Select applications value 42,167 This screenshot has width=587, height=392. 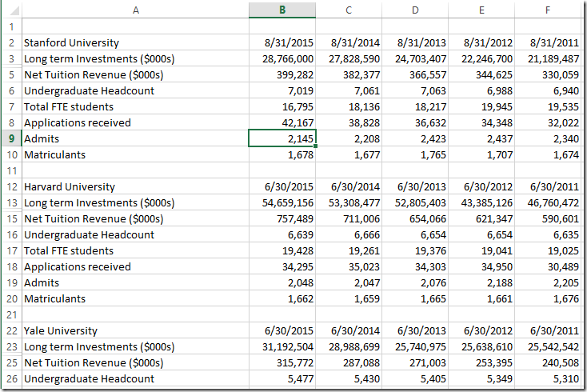pos(282,123)
